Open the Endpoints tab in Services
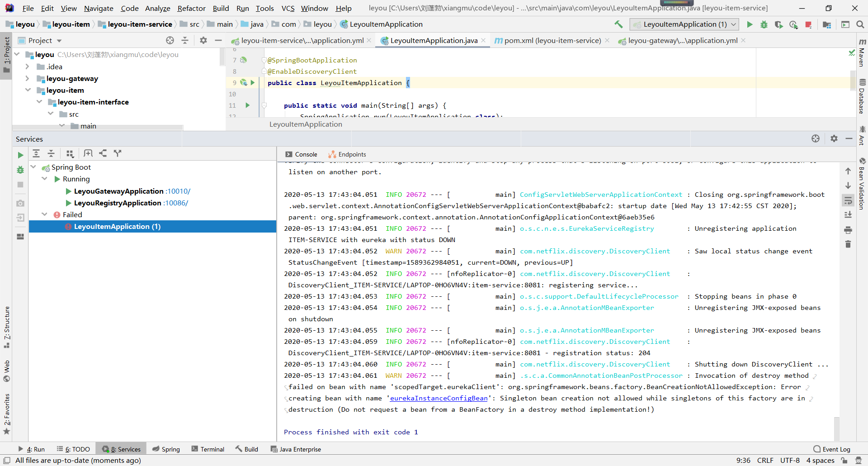 click(347, 154)
